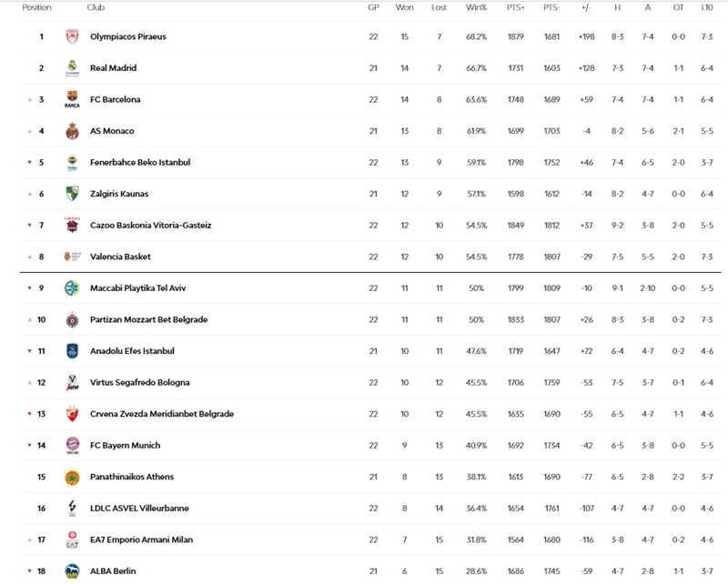Click the Anadolu Efes Istanbul logo

click(x=72, y=351)
